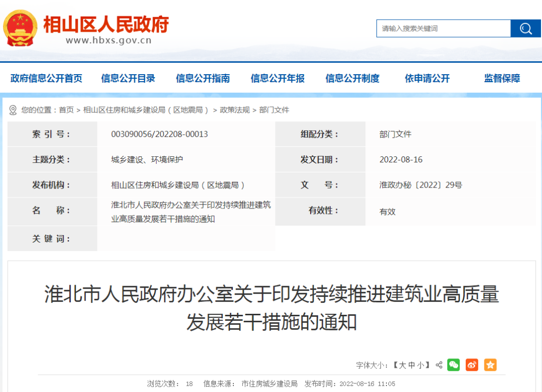Image resolution: width=542 pixels, height=392 pixels.
Task: Select 依申请公开 in navigation bar
Action: coord(427,78)
